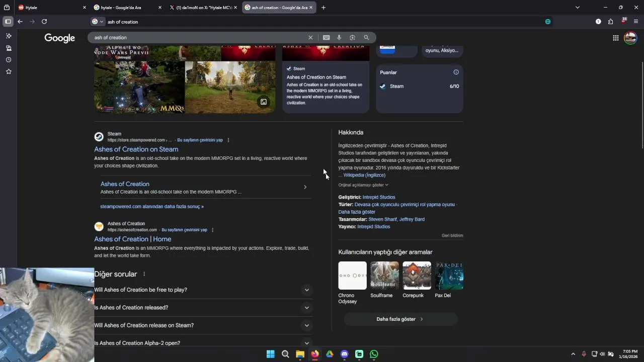Open Discord from the taskbar
Image resolution: width=644 pixels, height=362 pixels.
[x=344, y=354]
